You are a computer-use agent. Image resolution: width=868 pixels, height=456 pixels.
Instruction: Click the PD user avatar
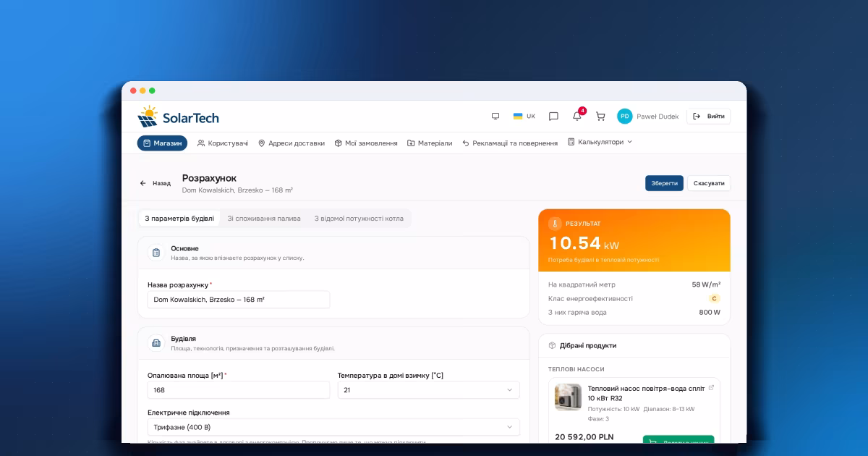pos(624,117)
